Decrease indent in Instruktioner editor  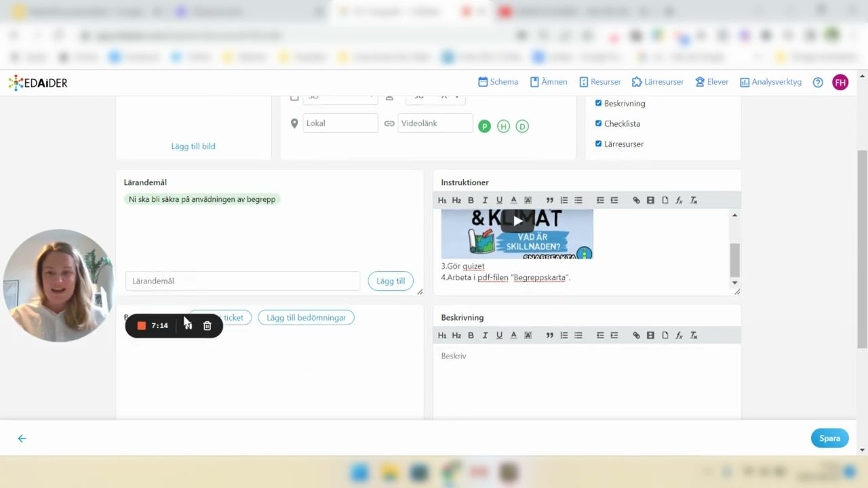tap(600, 201)
